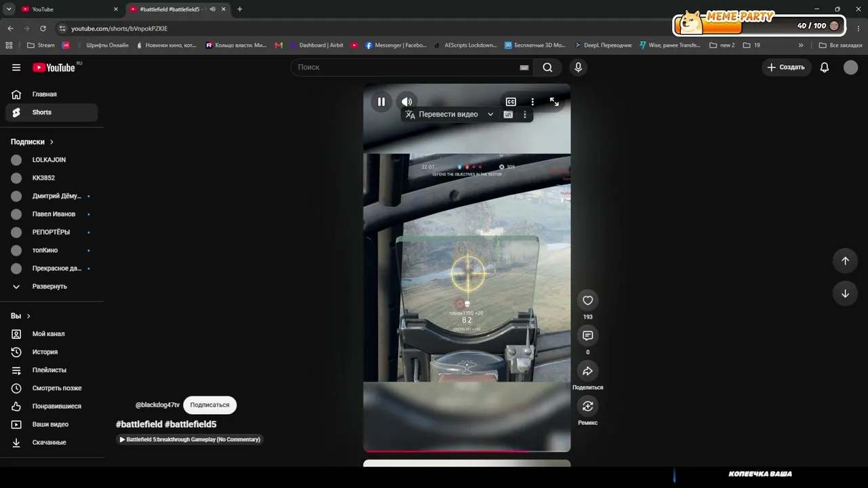Viewport: 868px width, 488px height.
Task: Seek using the red Shorts progress bar
Action: [x=467, y=451]
